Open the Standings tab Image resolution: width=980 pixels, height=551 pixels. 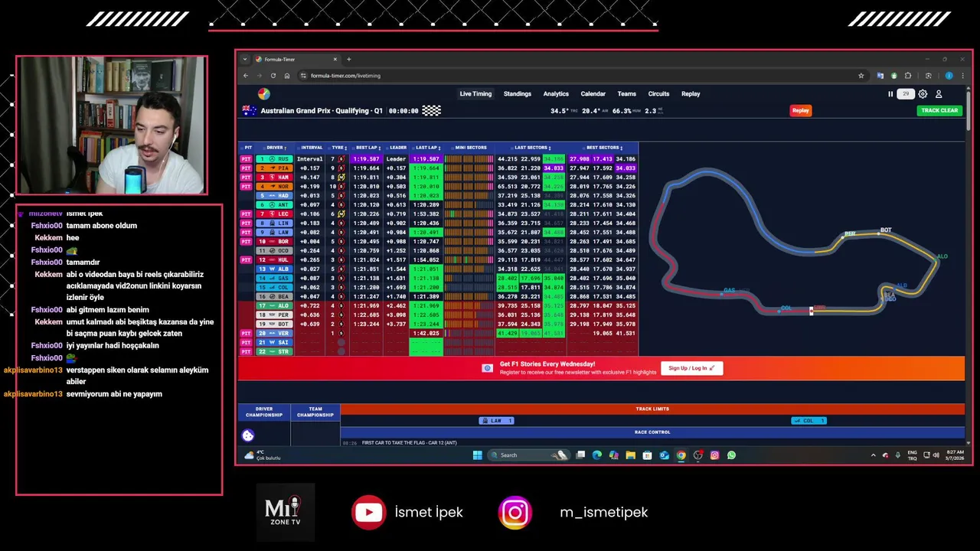click(518, 94)
